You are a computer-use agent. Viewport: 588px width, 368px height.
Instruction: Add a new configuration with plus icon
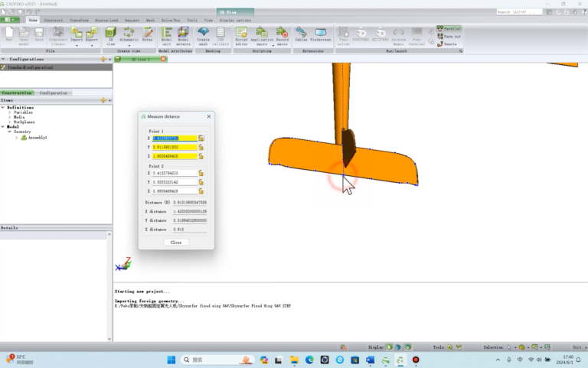[103, 59]
